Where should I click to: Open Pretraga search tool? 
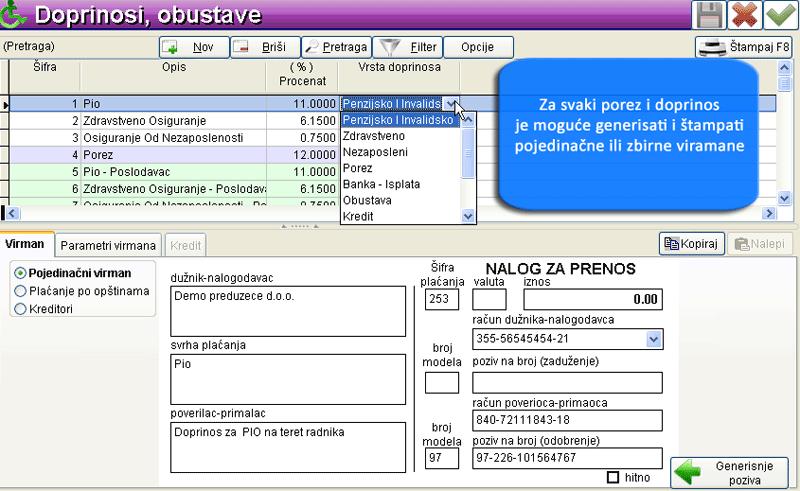click(x=337, y=47)
